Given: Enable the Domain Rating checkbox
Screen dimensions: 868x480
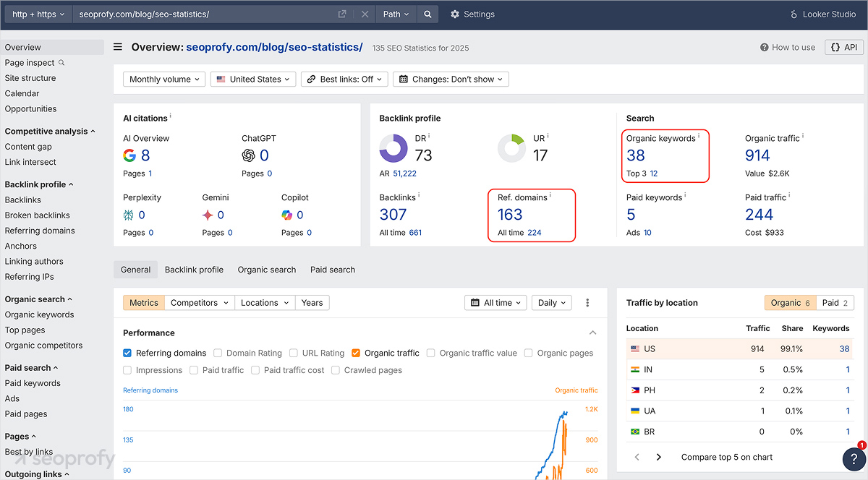Looking at the screenshot, I should pyautogui.click(x=217, y=353).
